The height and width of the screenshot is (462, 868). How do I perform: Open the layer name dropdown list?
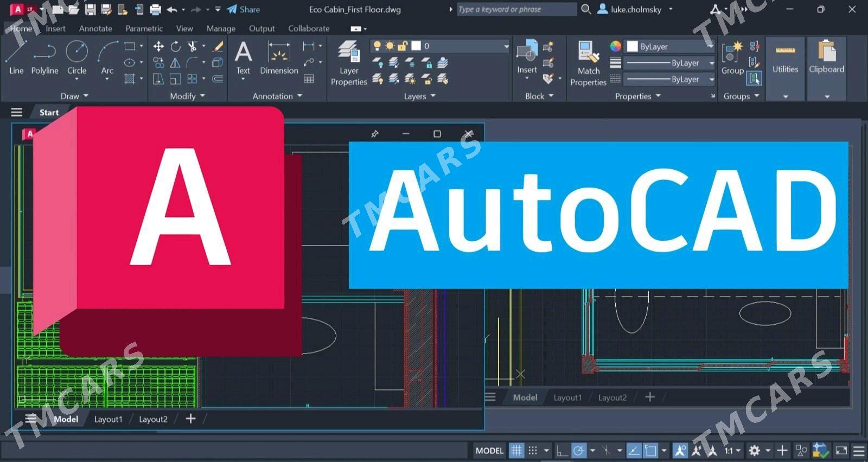506,46
